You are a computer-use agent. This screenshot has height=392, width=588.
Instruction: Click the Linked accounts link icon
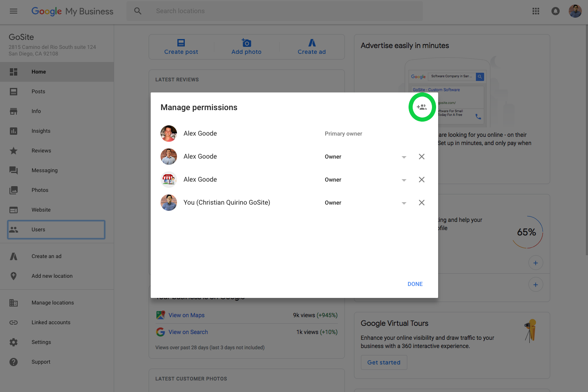click(x=14, y=323)
